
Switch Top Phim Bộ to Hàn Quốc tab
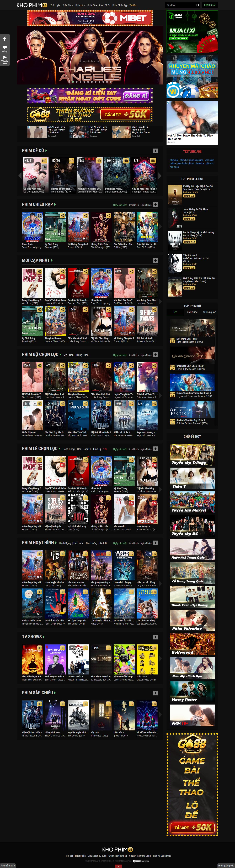[192, 312]
